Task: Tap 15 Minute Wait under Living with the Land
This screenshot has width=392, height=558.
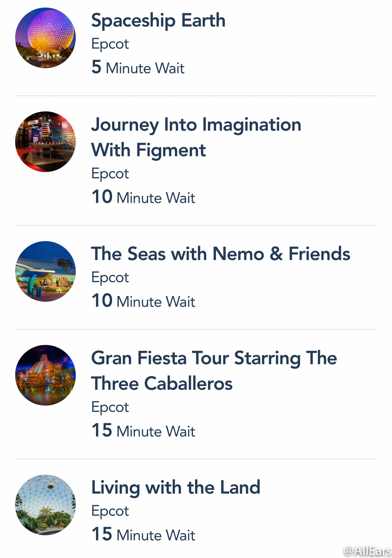Action: pos(143,534)
